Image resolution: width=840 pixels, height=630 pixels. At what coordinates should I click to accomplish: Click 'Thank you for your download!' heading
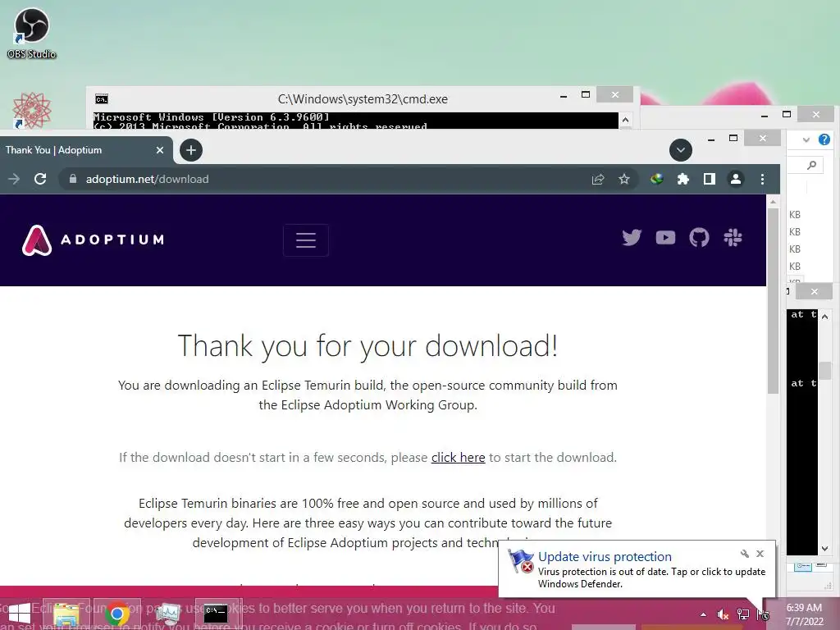[x=367, y=345]
